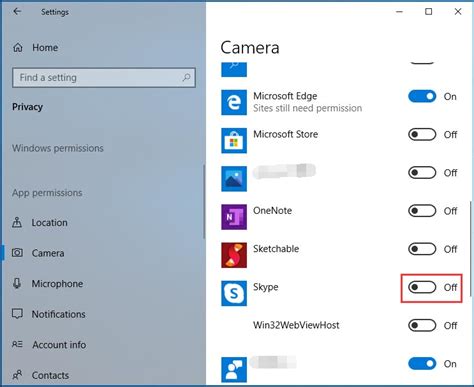Maximize the Settings window

(429, 12)
